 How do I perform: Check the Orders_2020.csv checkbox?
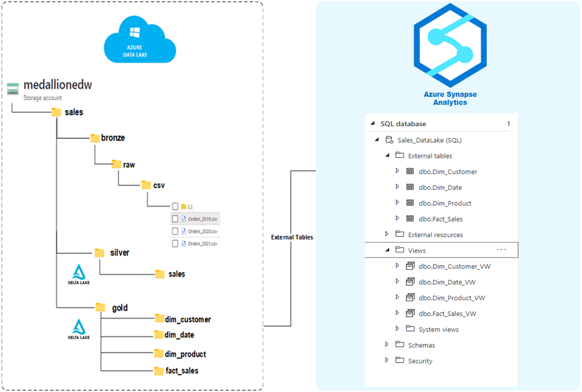[175, 231]
